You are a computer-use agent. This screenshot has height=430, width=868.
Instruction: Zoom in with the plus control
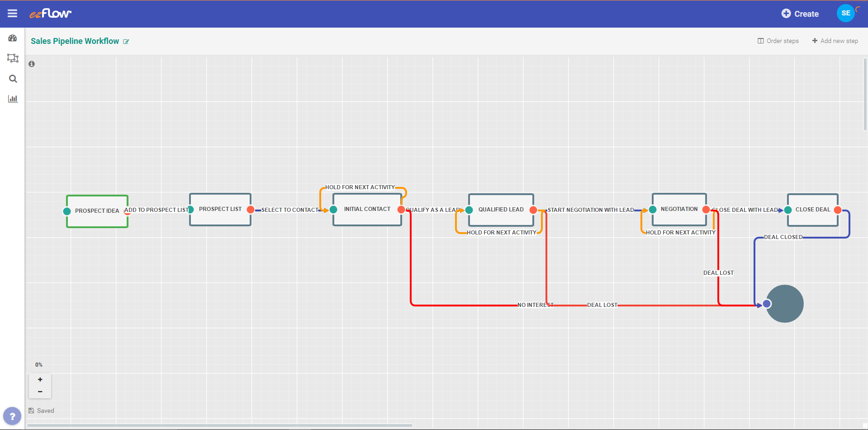(40, 379)
